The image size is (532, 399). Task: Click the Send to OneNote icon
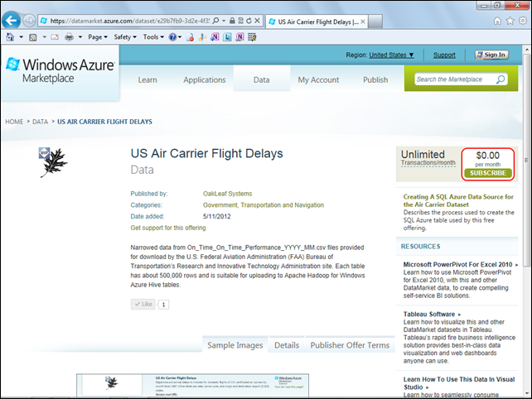[215, 37]
